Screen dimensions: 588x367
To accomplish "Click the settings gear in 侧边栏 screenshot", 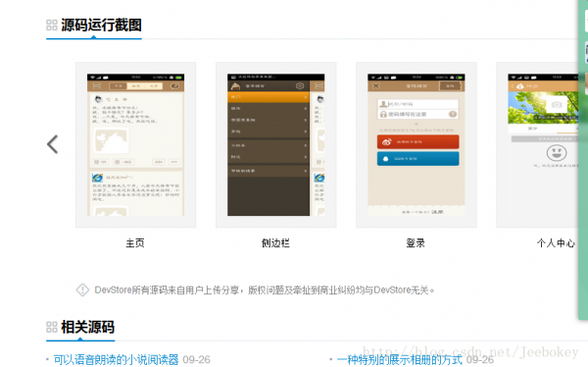I will (300, 86).
